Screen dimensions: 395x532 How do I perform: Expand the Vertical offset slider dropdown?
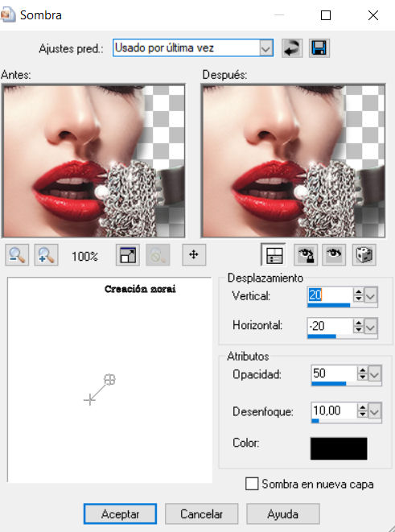(x=371, y=296)
